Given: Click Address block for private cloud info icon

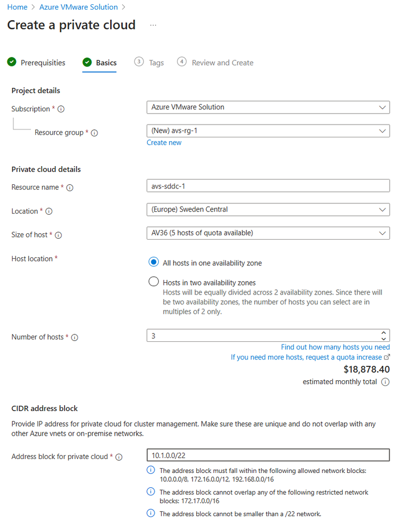Looking at the screenshot, I should coord(119,457).
